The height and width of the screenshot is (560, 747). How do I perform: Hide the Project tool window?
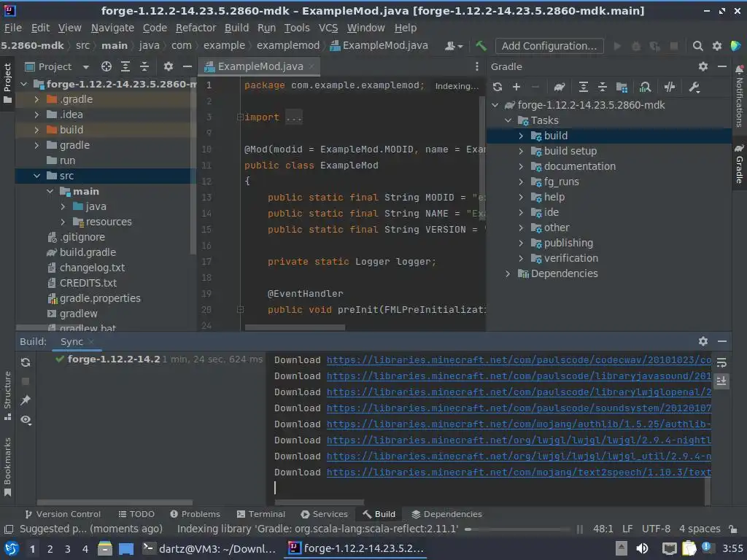[x=187, y=66]
